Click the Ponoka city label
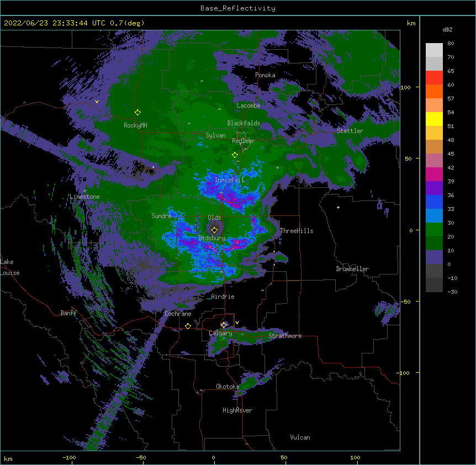Screen dimensions: 476x465 point(265,75)
